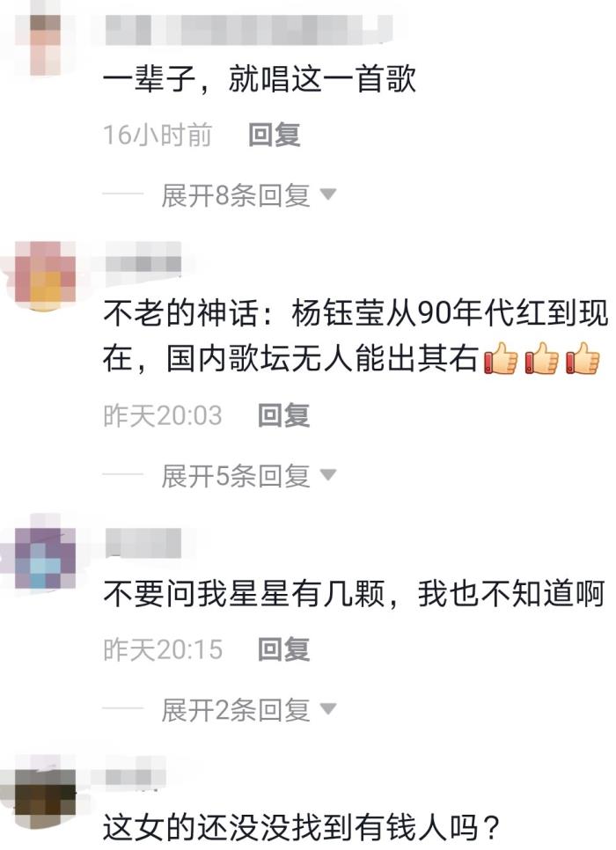This screenshot has width=616, height=850.
Task: Select comment text 一辈子，就唱这一首歌
Action: click(x=260, y=79)
